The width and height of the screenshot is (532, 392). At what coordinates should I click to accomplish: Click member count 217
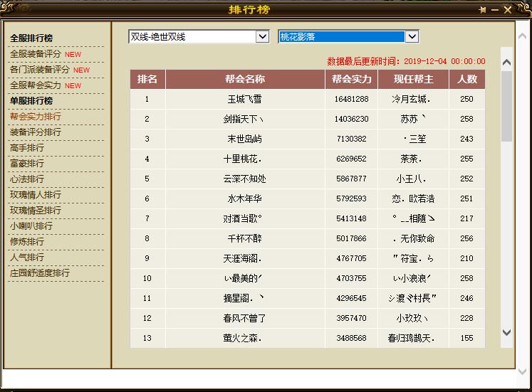[x=467, y=218]
